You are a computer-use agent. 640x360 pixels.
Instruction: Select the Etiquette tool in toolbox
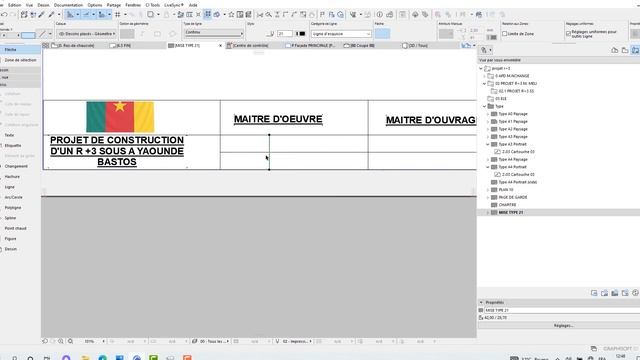13,145
